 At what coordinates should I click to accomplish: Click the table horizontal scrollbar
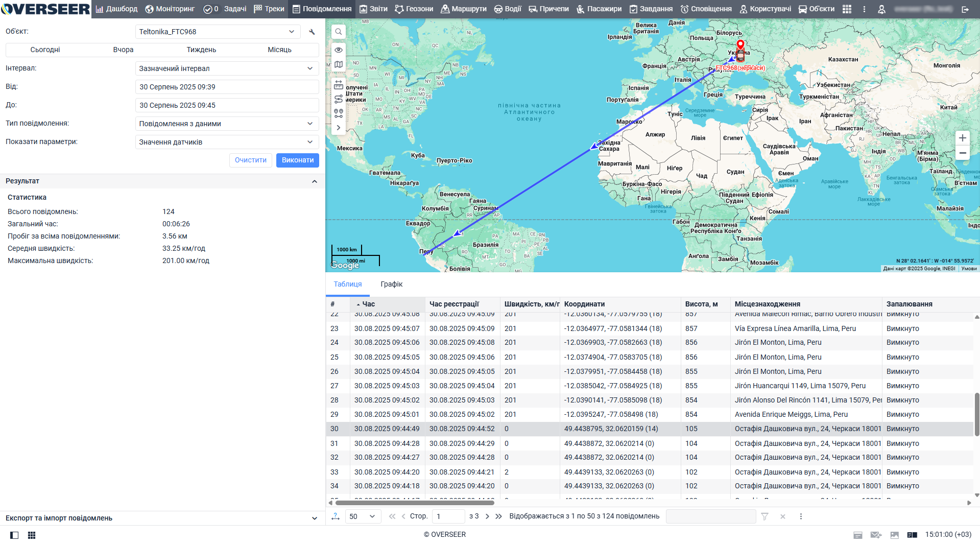(415, 503)
